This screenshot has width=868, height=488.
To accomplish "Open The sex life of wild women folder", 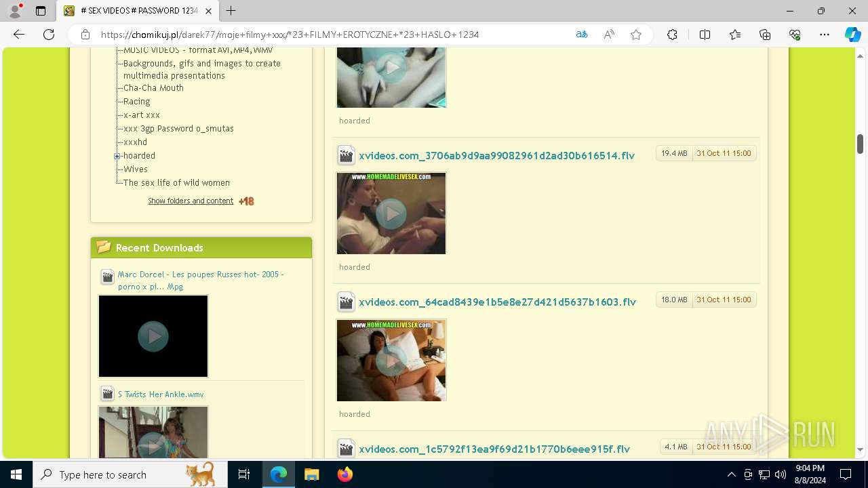I will click(x=176, y=183).
